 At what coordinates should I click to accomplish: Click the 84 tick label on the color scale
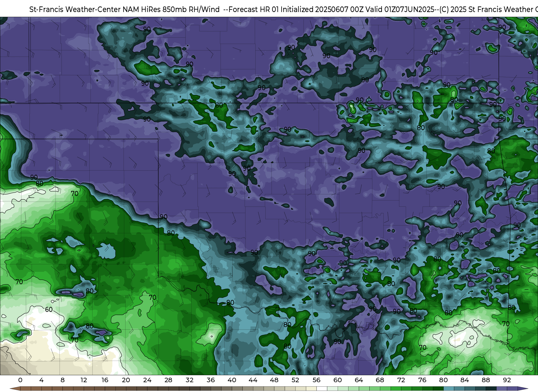pyautogui.click(x=465, y=380)
